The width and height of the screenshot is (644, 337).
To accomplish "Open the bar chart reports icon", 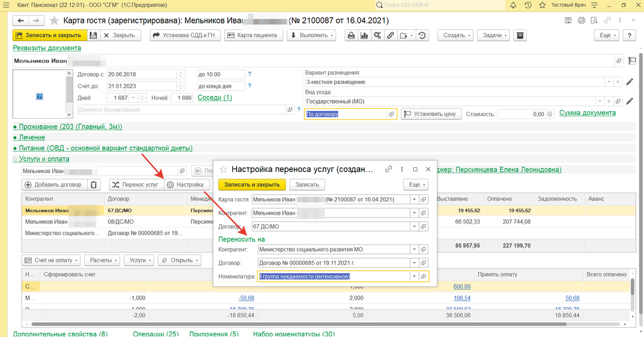I will pos(364,35).
